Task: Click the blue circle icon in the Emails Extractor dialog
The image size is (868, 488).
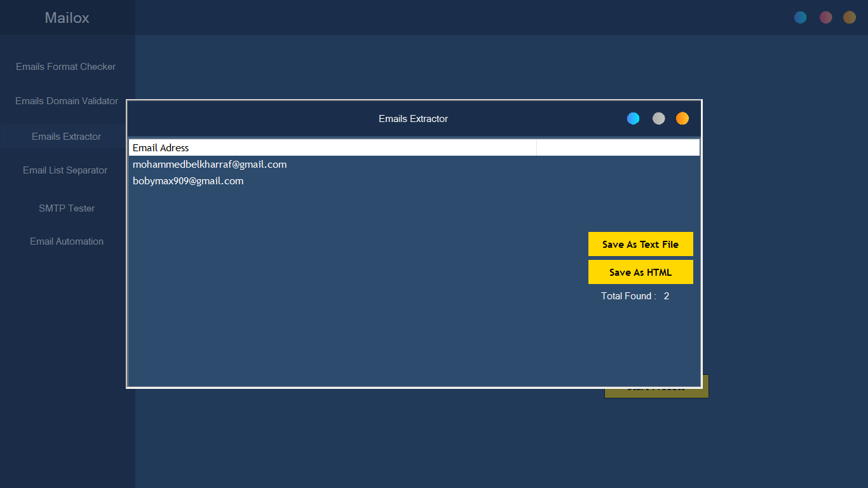Action: coord(633,118)
